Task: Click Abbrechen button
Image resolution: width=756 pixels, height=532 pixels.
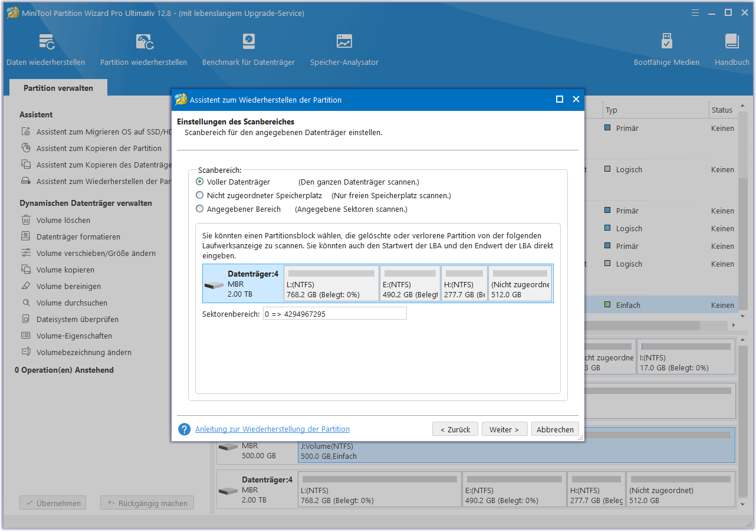Action: point(555,429)
